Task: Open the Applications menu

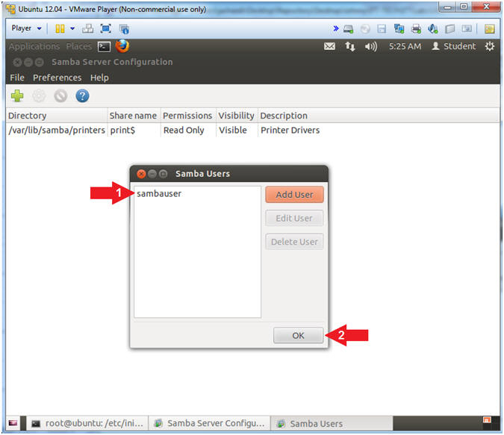Action: coord(34,46)
